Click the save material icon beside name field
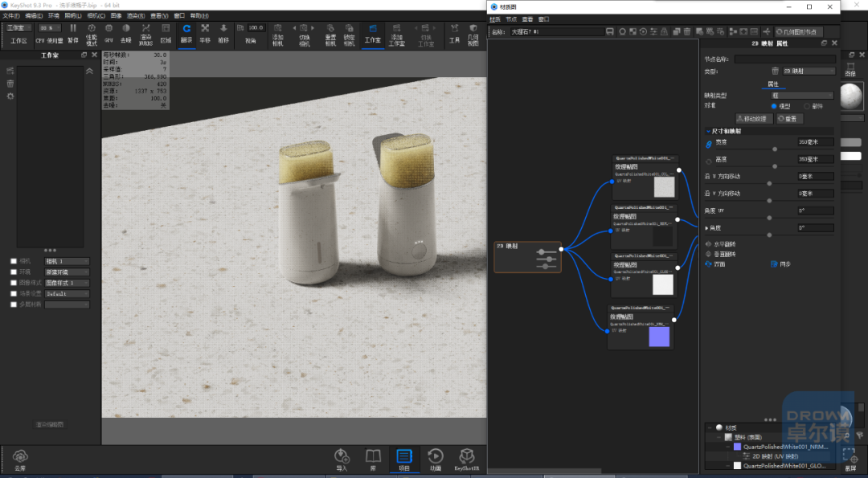This screenshot has height=478, width=868. (x=609, y=31)
